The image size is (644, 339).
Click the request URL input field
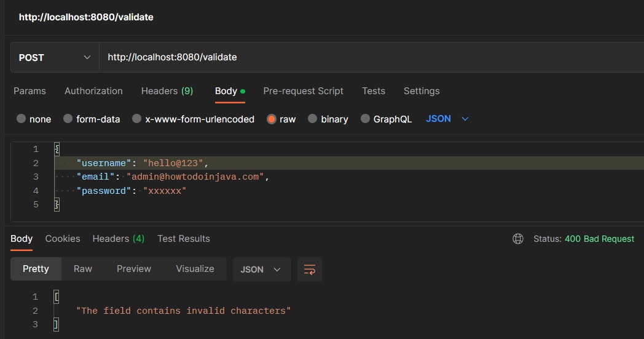coord(369,57)
